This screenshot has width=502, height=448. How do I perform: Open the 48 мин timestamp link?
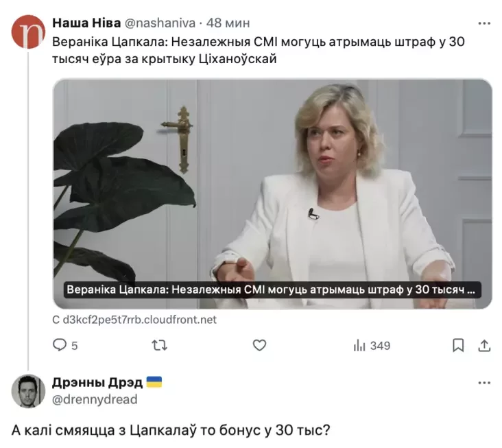click(228, 23)
